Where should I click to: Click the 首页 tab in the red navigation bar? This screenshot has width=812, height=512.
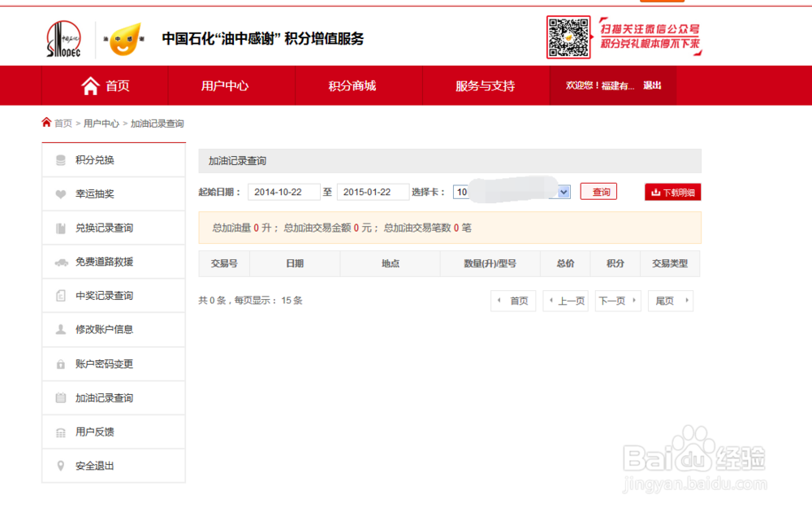click(x=105, y=85)
